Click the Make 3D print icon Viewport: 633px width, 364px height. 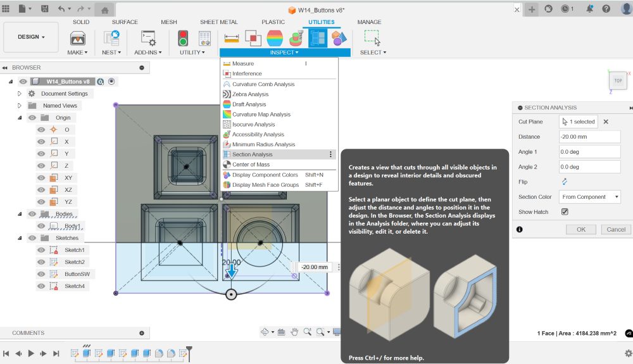click(x=77, y=39)
